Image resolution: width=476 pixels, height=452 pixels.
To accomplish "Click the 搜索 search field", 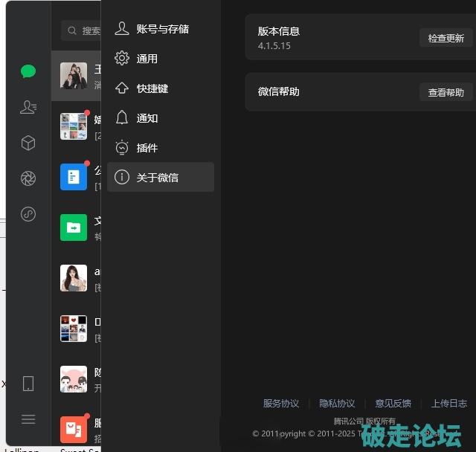I will [x=82, y=30].
